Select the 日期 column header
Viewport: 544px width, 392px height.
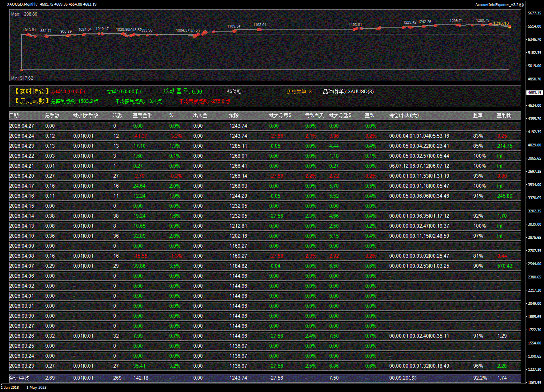(x=14, y=115)
